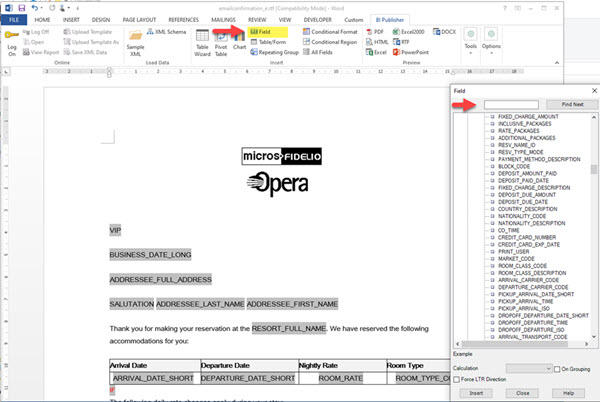Launch the Table Wizard

(202, 43)
